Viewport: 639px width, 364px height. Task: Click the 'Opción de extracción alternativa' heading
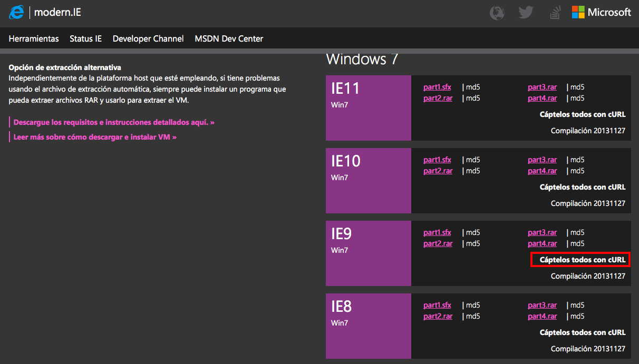(x=65, y=67)
